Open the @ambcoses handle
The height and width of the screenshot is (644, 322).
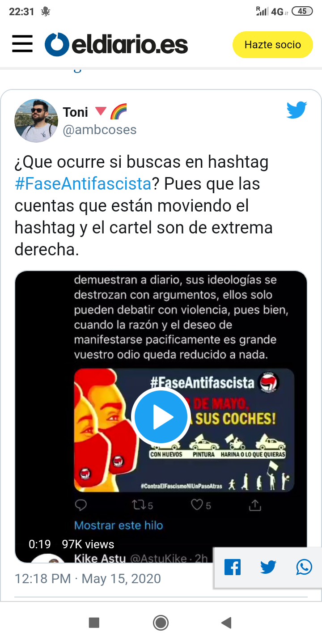tap(100, 130)
